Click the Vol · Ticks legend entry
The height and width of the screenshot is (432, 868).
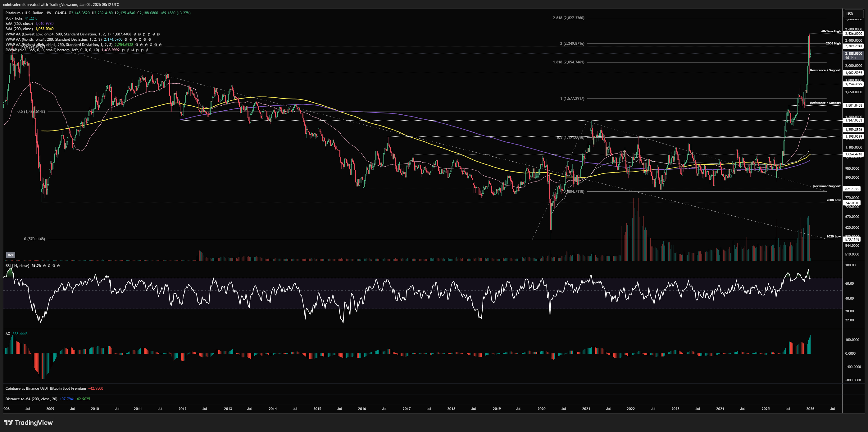click(14, 18)
